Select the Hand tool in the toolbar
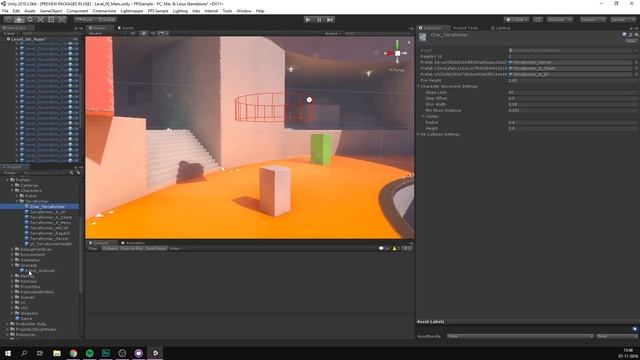Screen dimensions: 640x360 click(8, 20)
